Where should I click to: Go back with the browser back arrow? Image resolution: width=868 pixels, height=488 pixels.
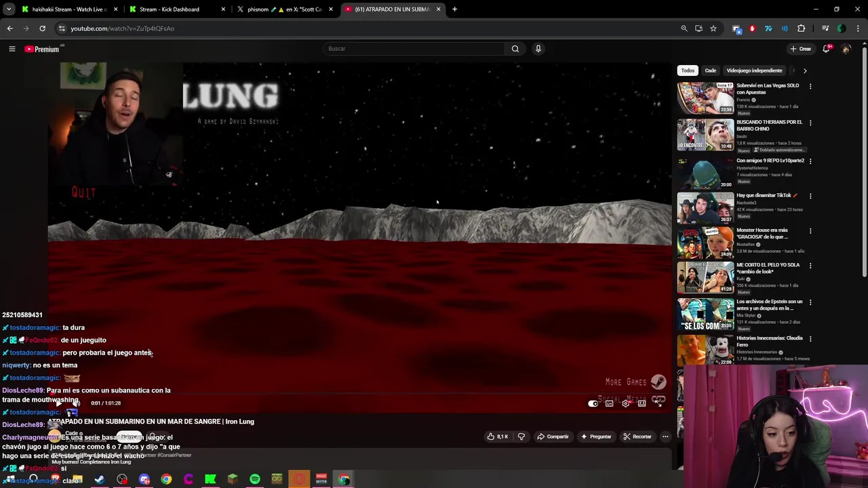[9, 28]
